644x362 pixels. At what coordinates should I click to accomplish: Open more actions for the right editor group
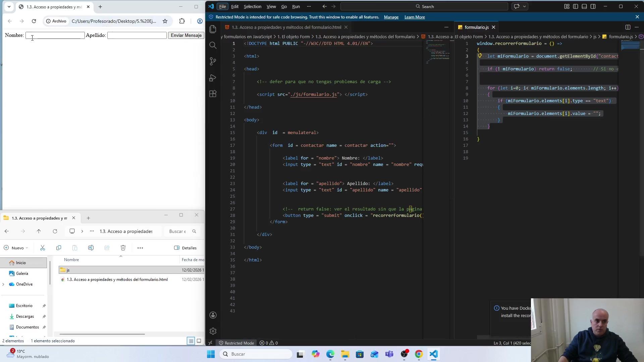637,27
